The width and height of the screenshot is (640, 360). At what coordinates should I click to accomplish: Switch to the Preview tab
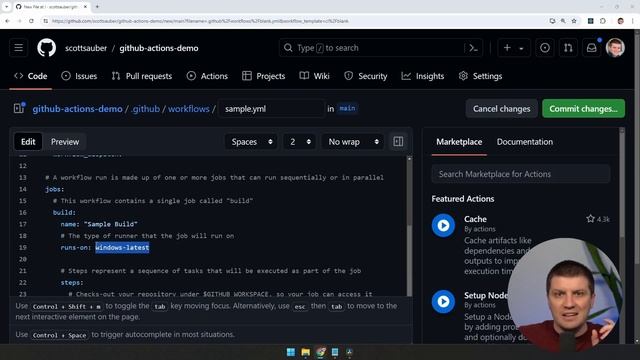click(65, 142)
